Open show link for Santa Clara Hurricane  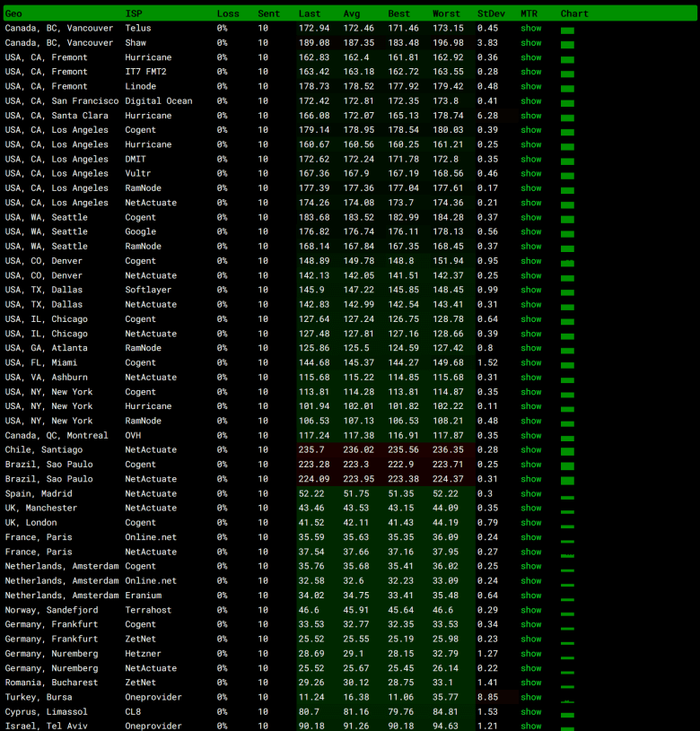(530, 115)
